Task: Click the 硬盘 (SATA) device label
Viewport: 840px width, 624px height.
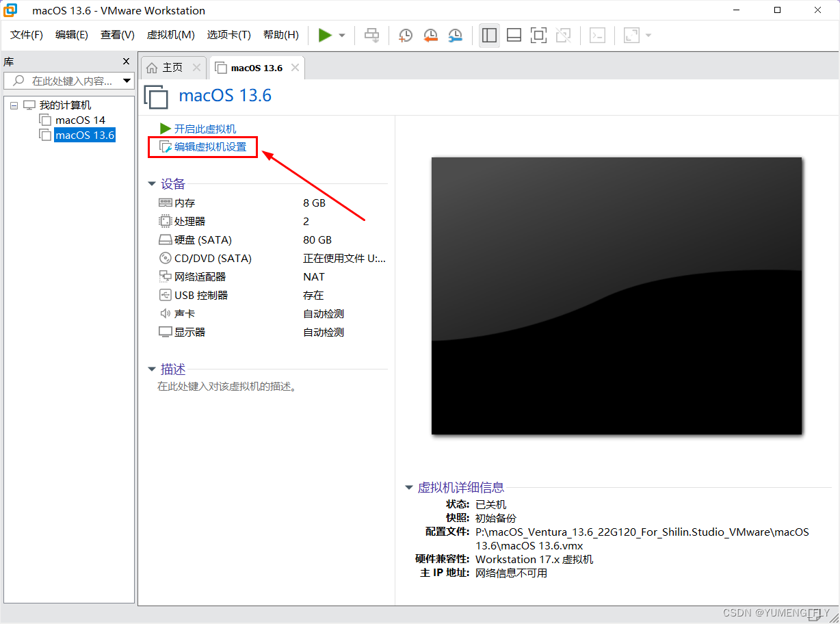Action: coord(203,240)
